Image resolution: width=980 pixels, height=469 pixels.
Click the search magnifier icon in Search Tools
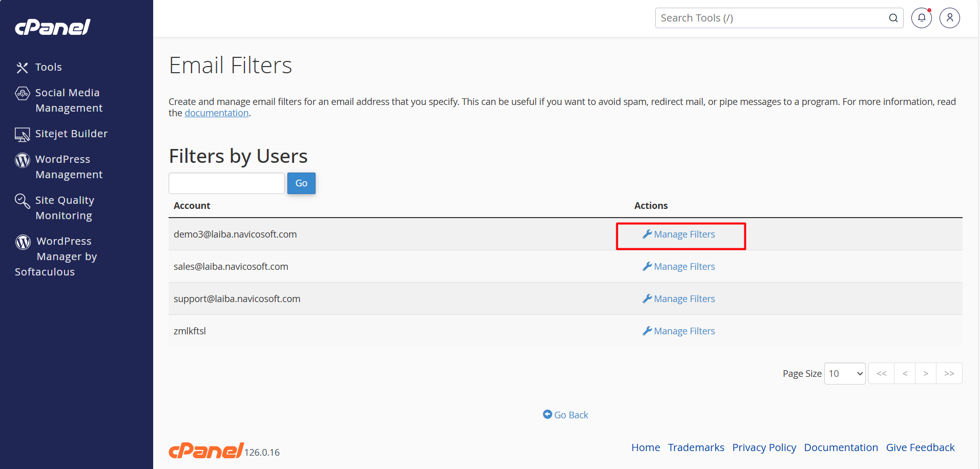point(893,18)
